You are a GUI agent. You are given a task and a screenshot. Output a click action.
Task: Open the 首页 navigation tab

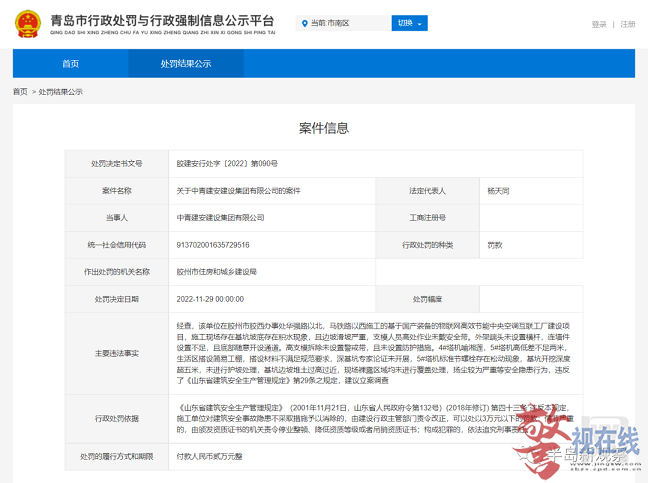[x=70, y=64]
